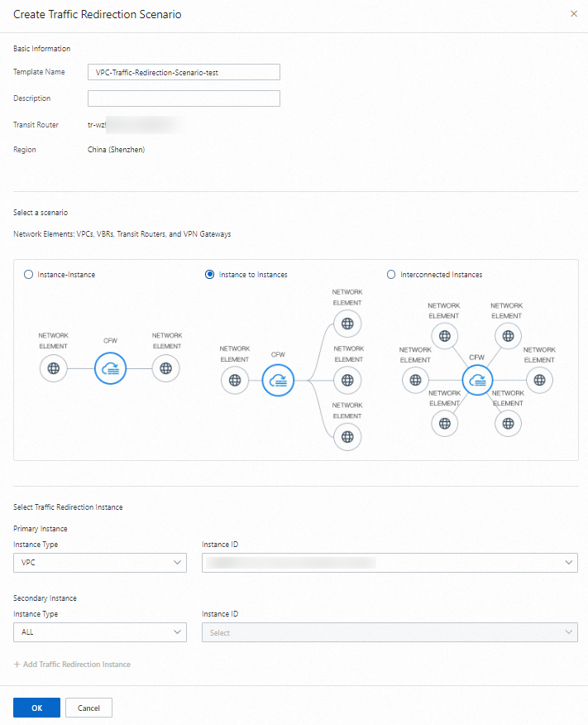Click the bottom-right network element globe in Interconnected Instances diagram
The image size is (588, 725).
click(x=508, y=423)
